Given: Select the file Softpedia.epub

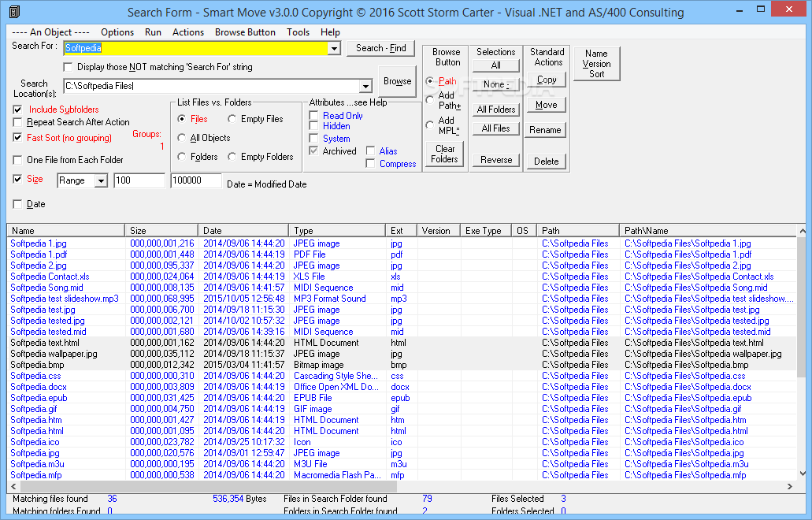Looking at the screenshot, I should click(x=39, y=398).
